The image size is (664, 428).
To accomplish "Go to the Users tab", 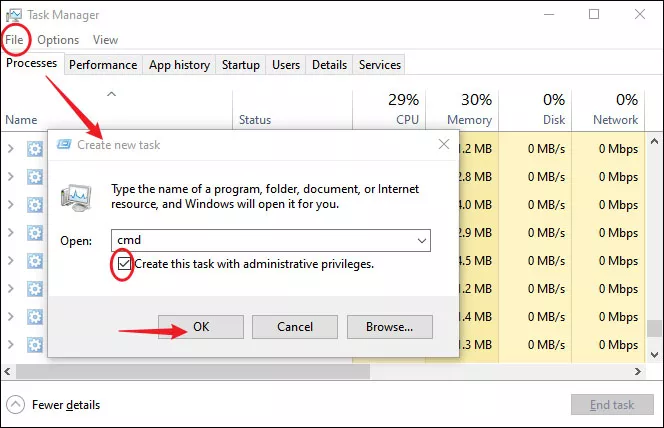I will pos(286,65).
